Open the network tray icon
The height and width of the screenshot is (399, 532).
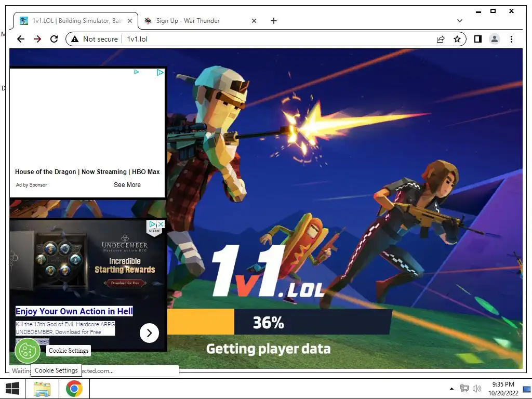464,389
